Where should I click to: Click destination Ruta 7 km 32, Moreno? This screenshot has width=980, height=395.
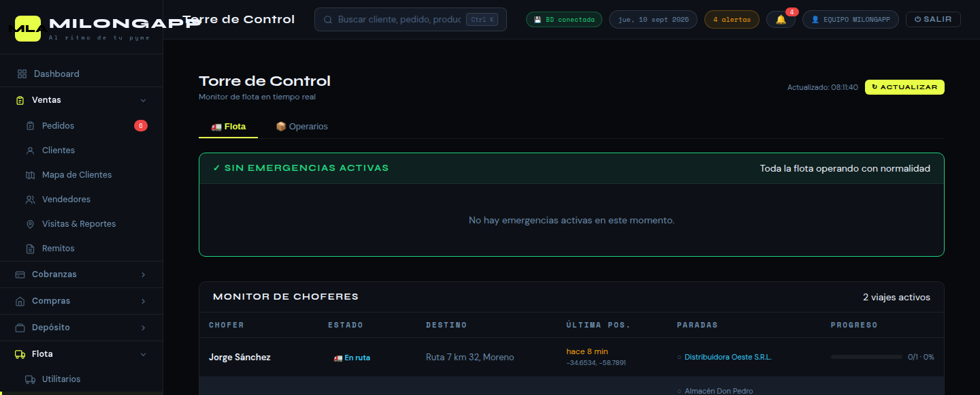pyautogui.click(x=470, y=357)
